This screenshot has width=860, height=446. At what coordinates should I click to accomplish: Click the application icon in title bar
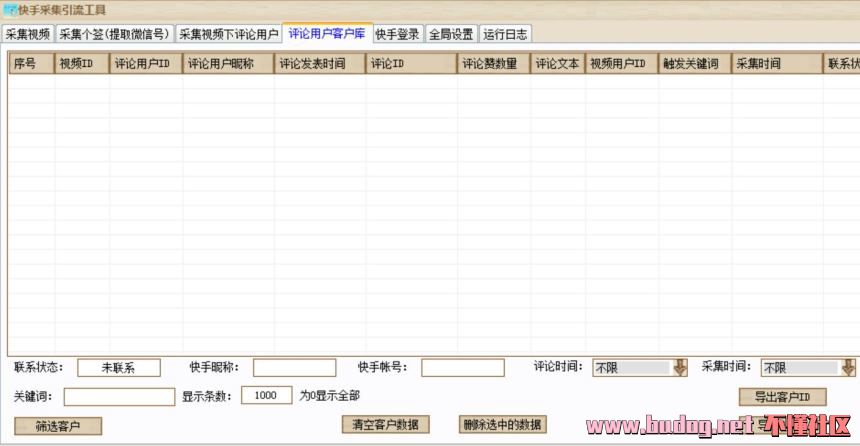coord(10,10)
